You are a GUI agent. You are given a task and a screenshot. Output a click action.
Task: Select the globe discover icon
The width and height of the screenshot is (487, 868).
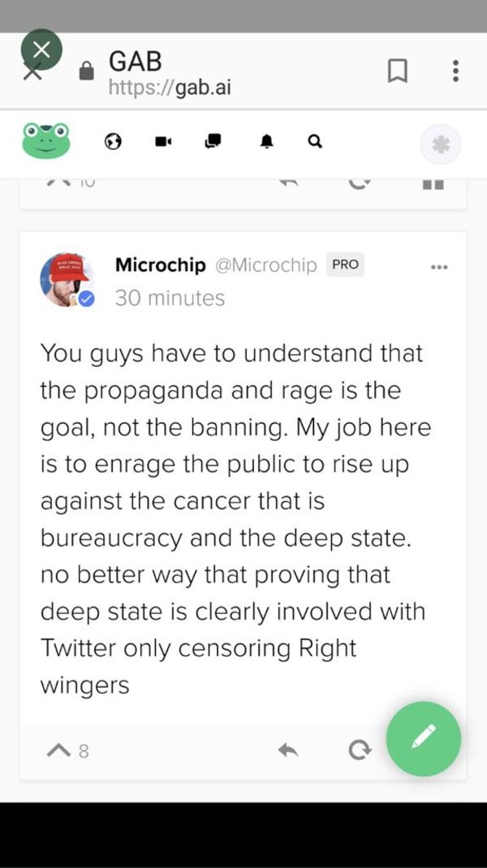pyautogui.click(x=113, y=141)
